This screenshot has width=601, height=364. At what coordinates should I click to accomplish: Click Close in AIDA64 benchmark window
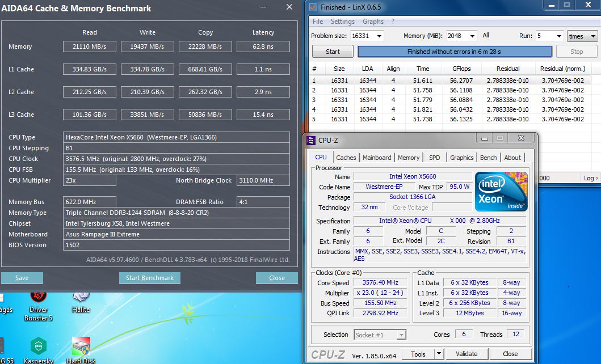277,278
